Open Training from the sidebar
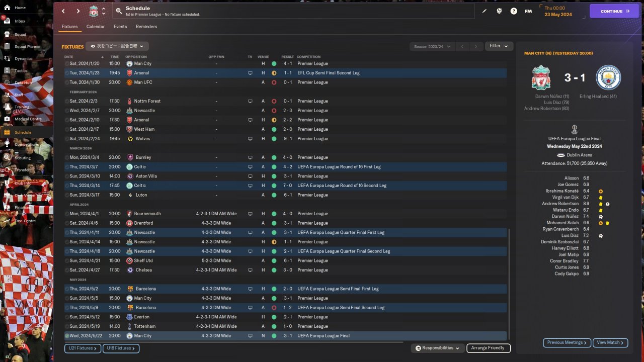Screen dimensions: 644x362 click(22, 107)
